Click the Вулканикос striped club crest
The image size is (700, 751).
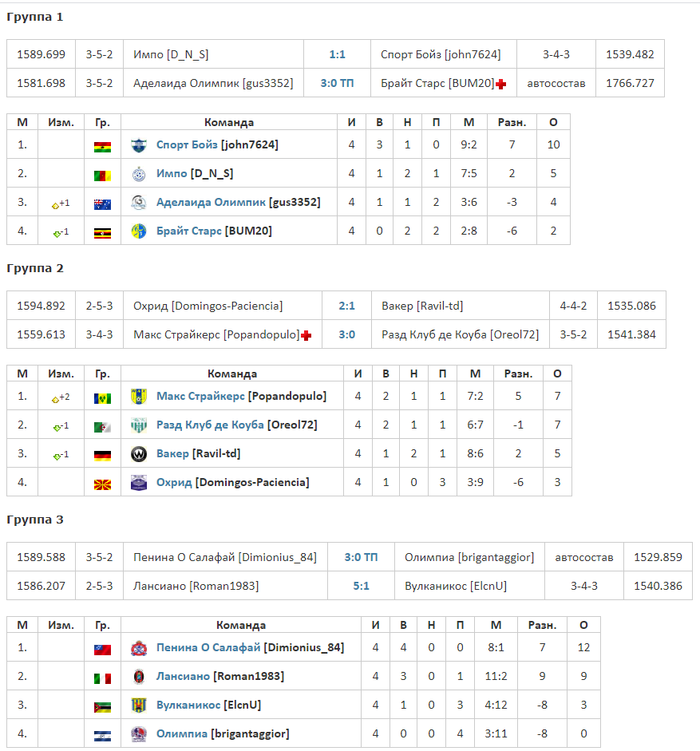click(x=139, y=706)
